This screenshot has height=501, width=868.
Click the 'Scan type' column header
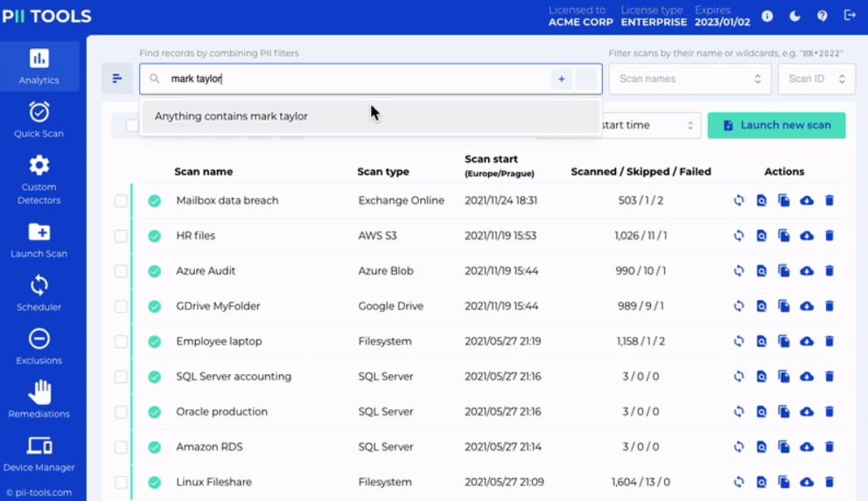point(383,171)
